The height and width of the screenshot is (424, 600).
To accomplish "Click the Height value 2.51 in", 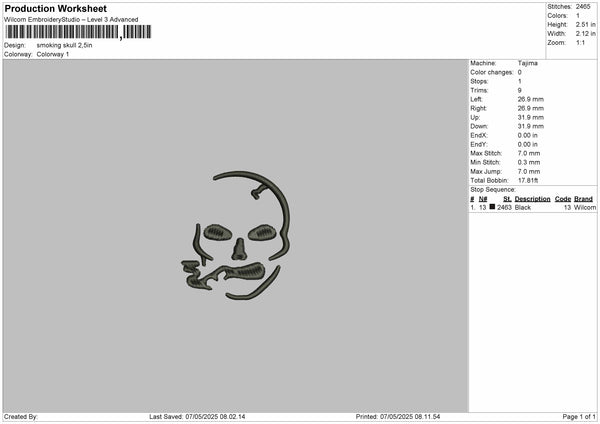I will (x=586, y=24).
